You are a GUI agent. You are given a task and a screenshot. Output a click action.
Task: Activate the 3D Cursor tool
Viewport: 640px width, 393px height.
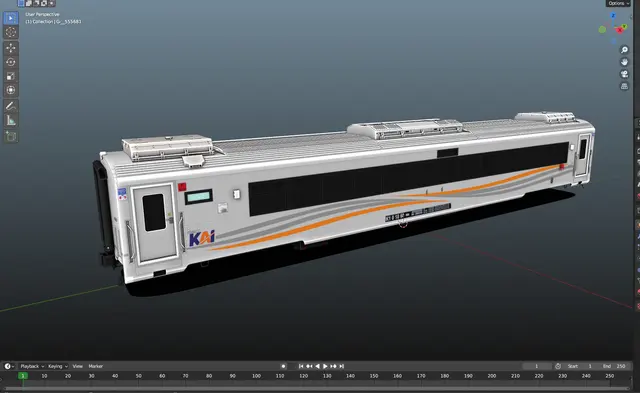click(x=11, y=32)
